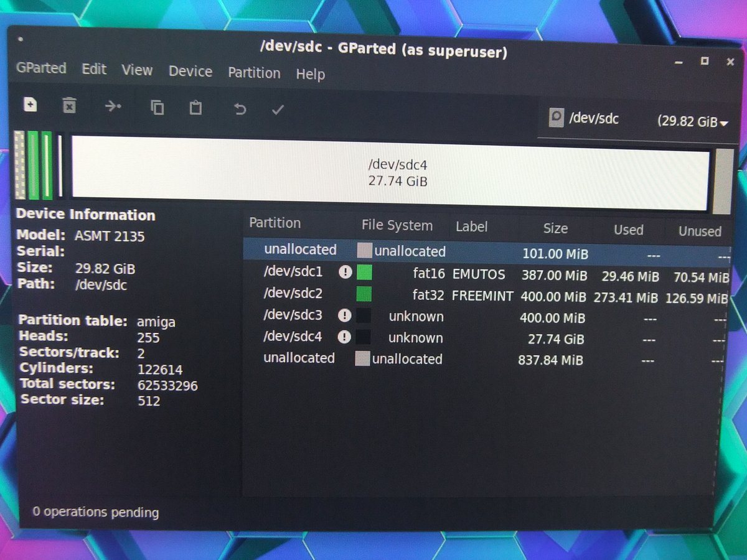This screenshot has width=747, height=560.
Task: Select the /dev/sdc2 partition row
Action: pos(486,295)
